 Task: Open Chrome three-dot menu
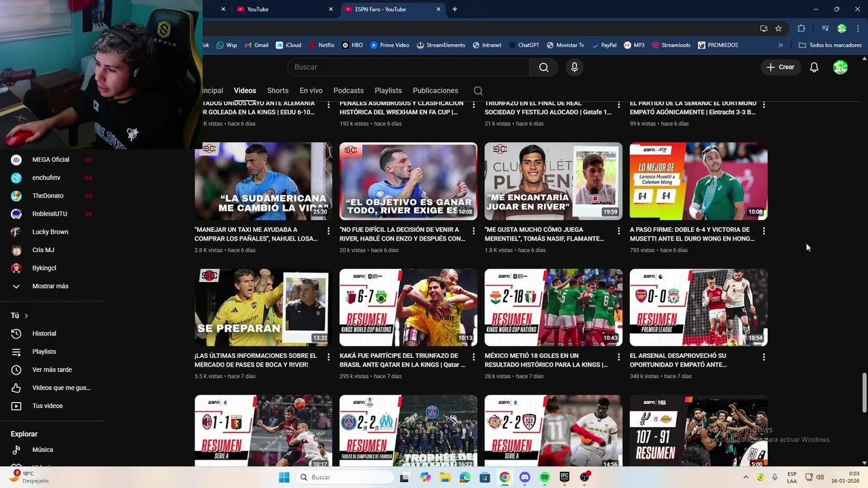[x=856, y=28]
